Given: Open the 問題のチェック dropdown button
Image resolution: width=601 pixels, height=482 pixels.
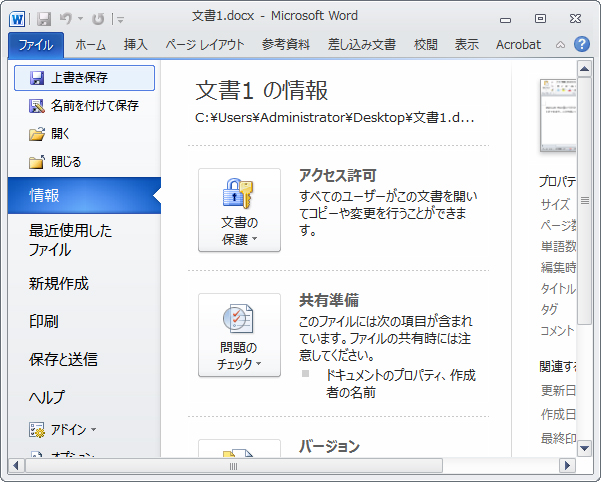Looking at the screenshot, I should (x=239, y=335).
